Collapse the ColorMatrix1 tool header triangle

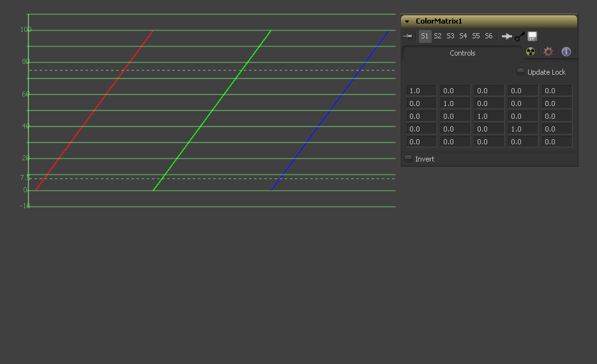(407, 21)
